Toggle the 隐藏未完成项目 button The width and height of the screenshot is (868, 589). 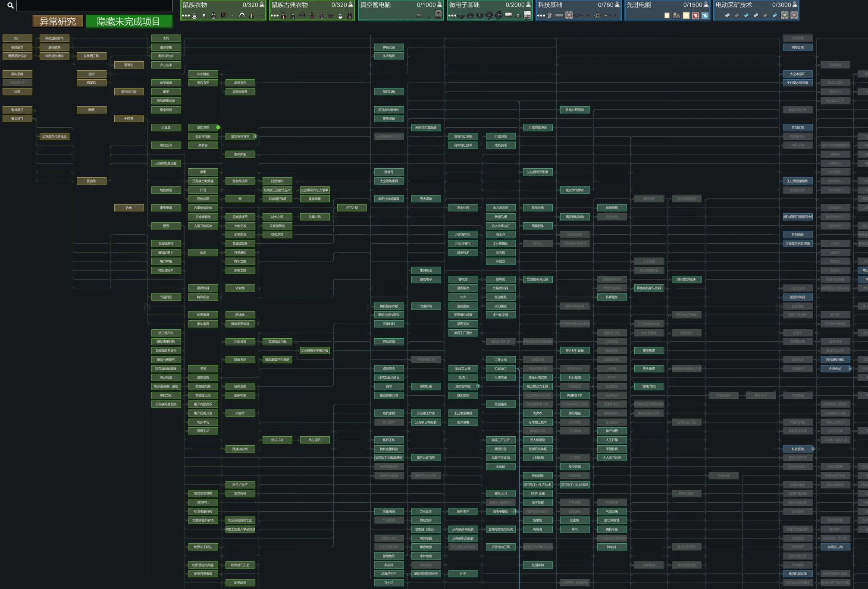point(128,22)
